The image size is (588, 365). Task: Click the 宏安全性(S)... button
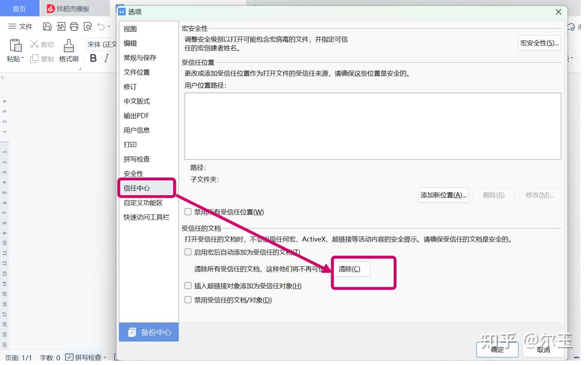pyautogui.click(x=540, y=43)
